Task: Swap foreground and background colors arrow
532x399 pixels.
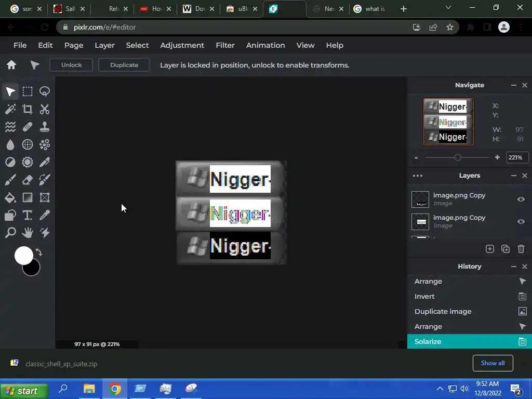Action: 39,252
